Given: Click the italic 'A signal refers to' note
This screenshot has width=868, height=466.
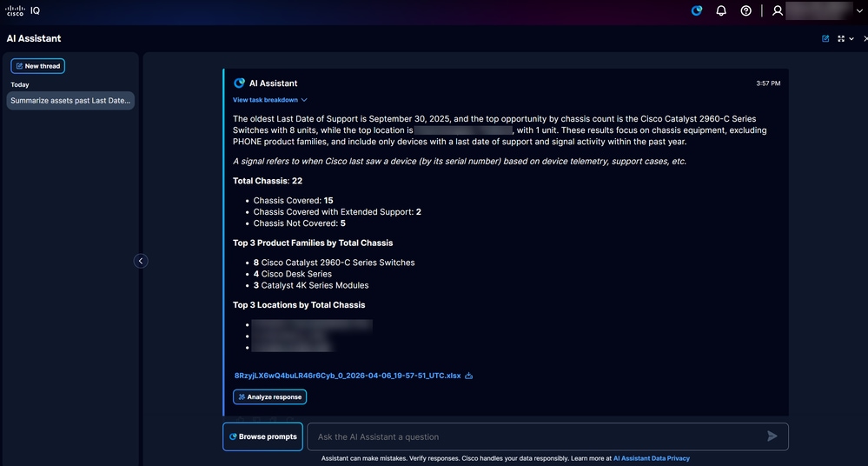Looking at the screenshot, I should tap(460, 161).
